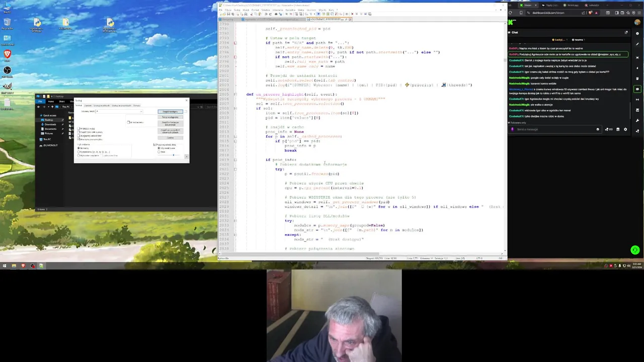Screen dimensions: 644x362
Task: Bookmark the page in browser address bar
Action: pos(521,13)
